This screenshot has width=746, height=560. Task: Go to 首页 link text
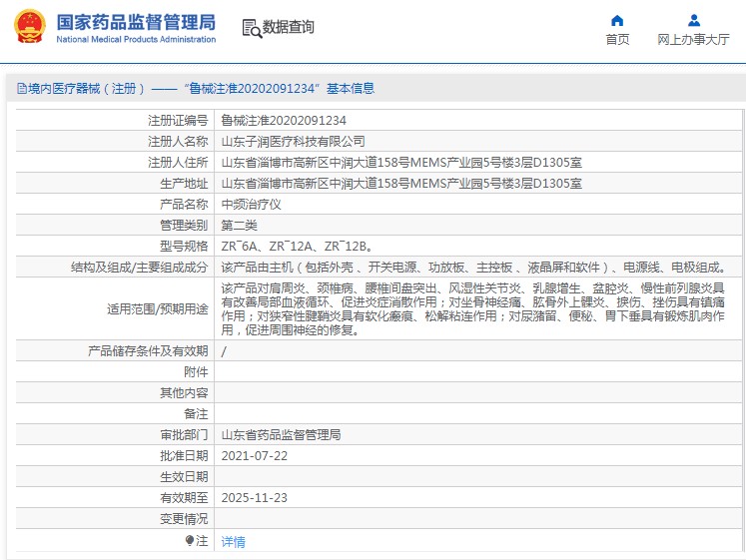[617, 40]
